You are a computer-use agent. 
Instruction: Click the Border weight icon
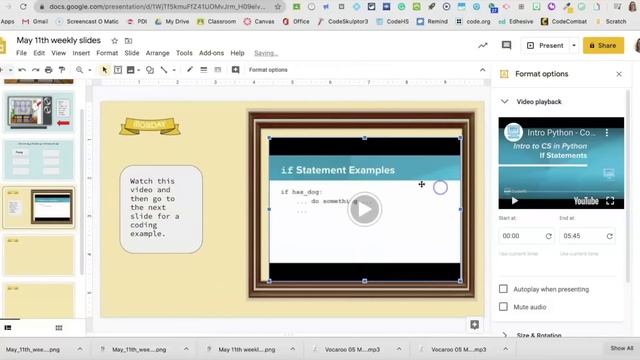tap(203, 70)
